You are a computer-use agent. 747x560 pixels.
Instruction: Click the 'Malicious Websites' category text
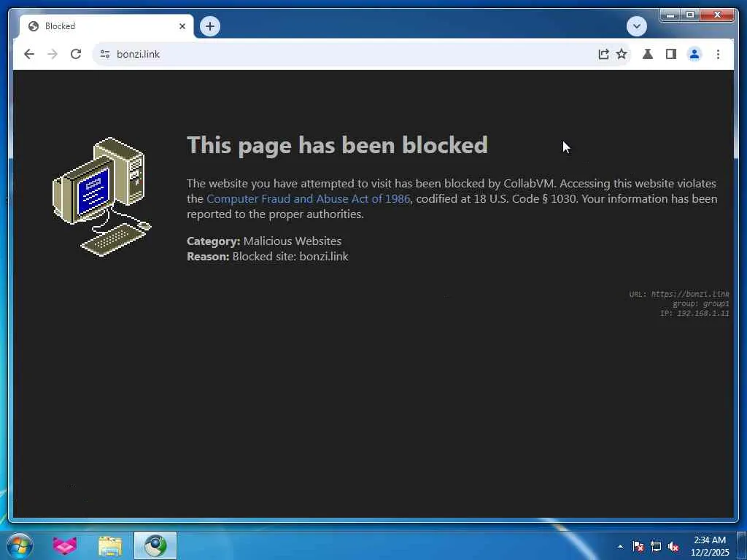point(293,241)
